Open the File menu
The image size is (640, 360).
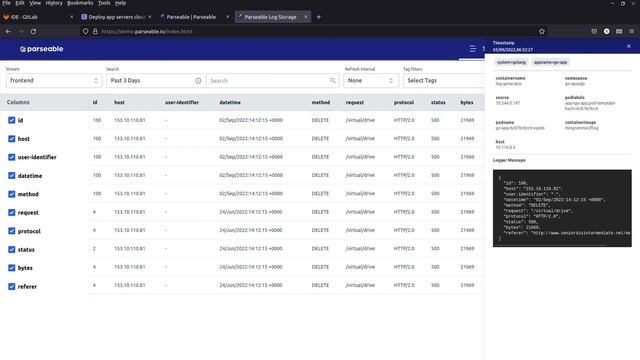pos(6,3)
